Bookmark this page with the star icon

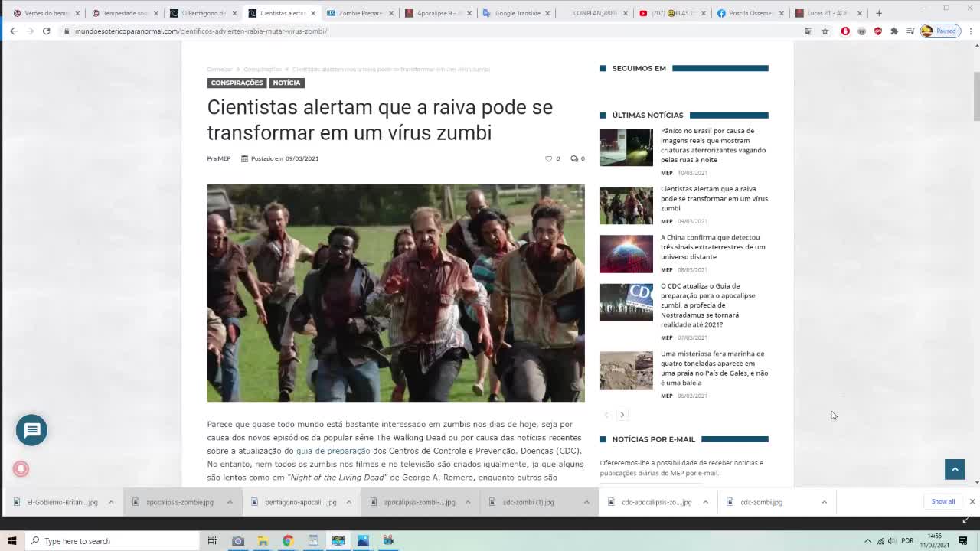pos(825,31)
